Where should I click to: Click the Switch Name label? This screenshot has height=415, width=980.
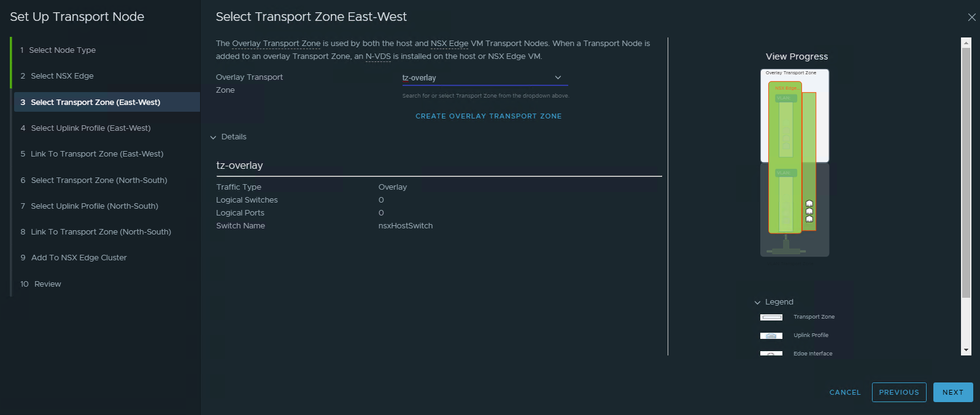pos(241,226)
